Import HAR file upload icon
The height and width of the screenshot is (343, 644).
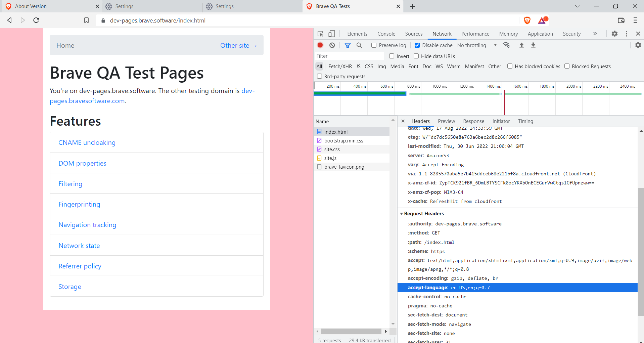pos(521,45)
